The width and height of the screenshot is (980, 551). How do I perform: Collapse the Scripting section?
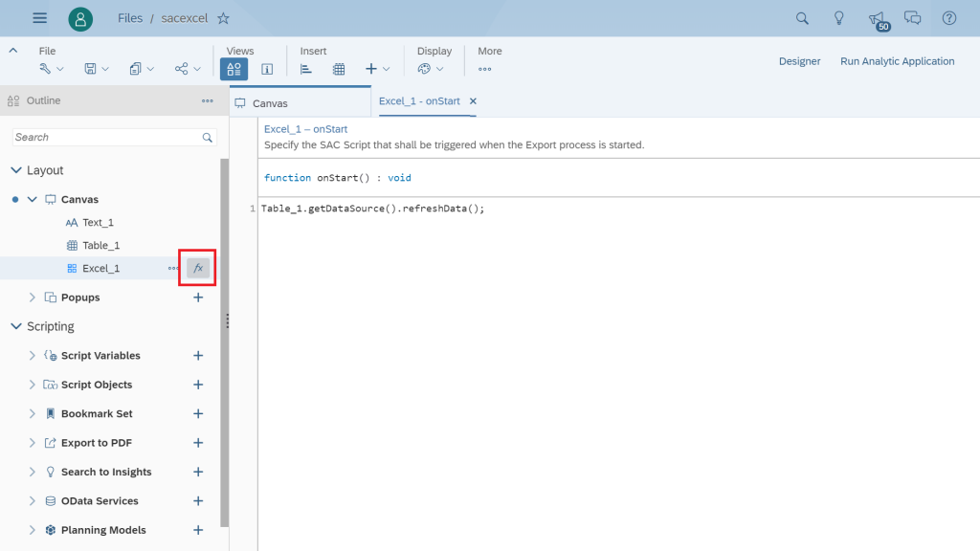point(16,326)
